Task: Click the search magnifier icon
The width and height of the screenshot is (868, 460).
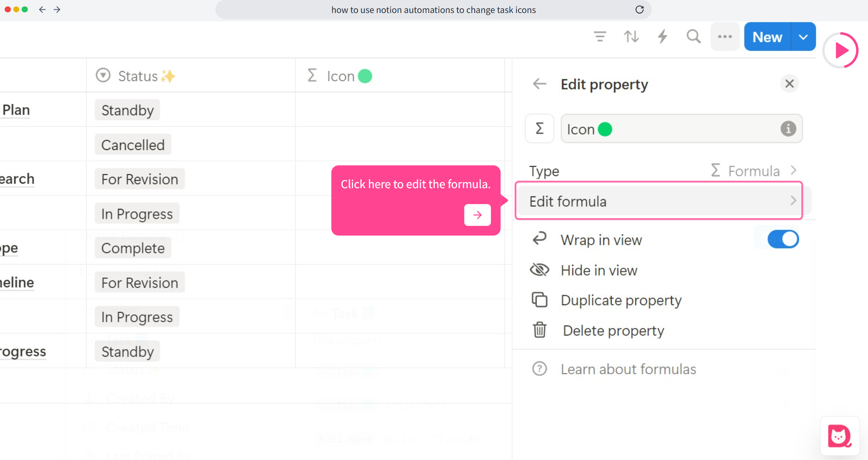Action: click(x=694, y=37)
